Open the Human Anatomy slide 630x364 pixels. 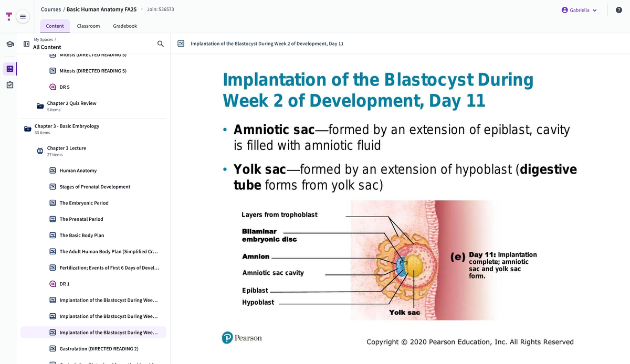78,170
